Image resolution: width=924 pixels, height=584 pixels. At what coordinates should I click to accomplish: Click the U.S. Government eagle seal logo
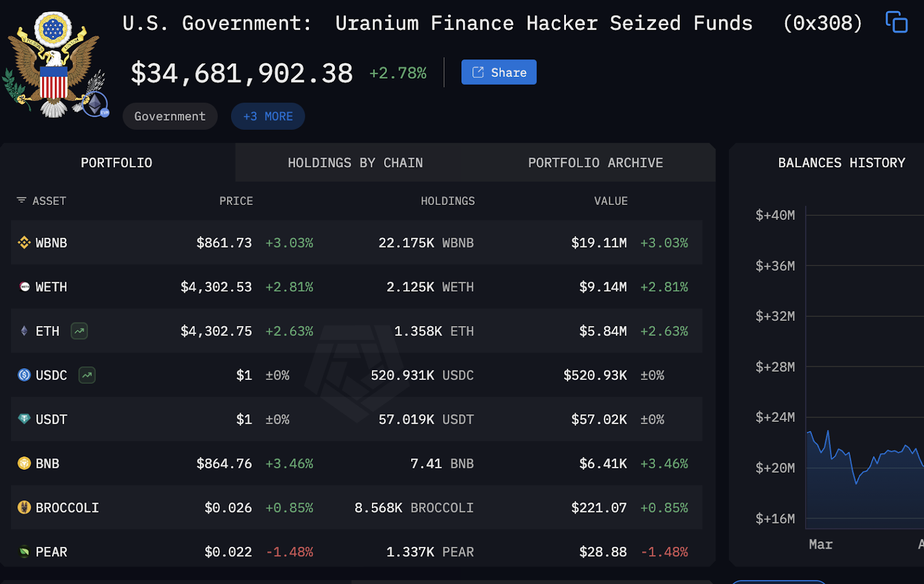coord(53,63)
